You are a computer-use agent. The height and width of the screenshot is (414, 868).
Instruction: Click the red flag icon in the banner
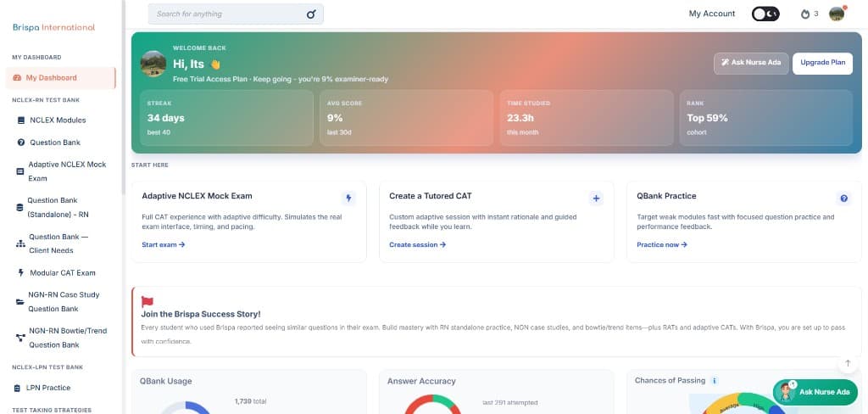click(147, 302)
